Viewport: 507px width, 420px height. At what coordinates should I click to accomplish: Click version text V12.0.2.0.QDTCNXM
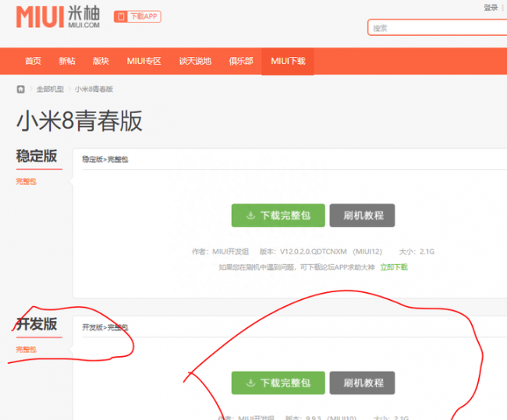[x=314, y=252]
